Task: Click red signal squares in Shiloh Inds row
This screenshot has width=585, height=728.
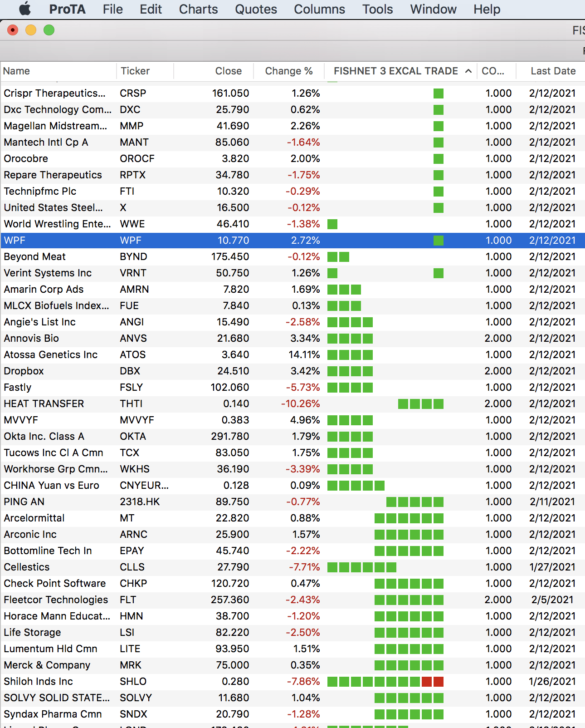Action: pos(433,682)
